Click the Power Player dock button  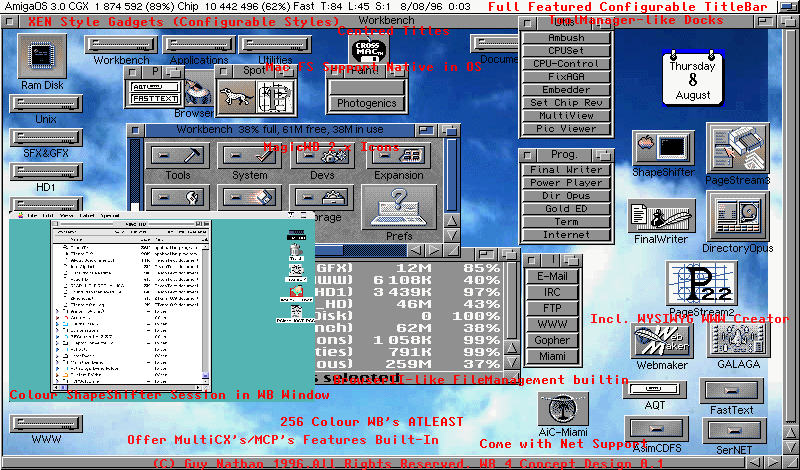566,183
